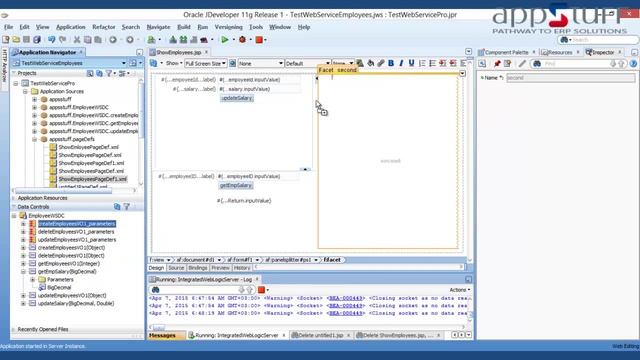Open the Full Screen Size dropdown
The image size is (640, 360).
(205, 64)
